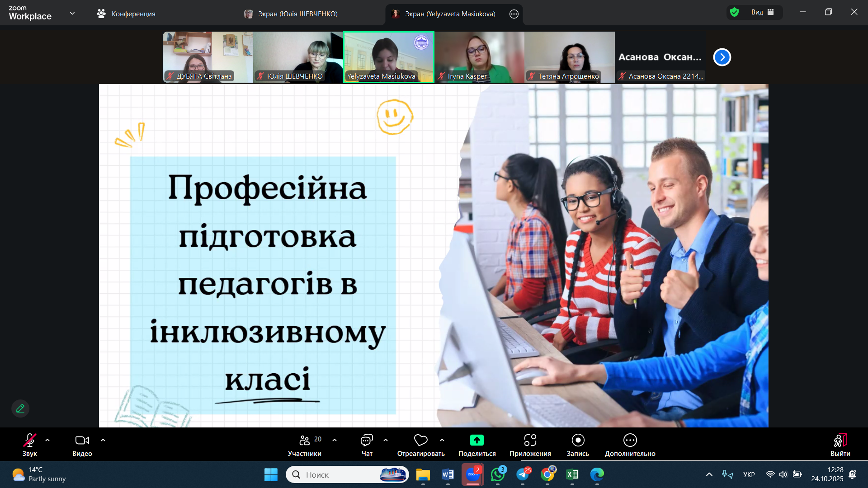Show next participants with blue arrow
This screenshot has width=868, height=488.
pyautogui.click(x=722, y=57)
